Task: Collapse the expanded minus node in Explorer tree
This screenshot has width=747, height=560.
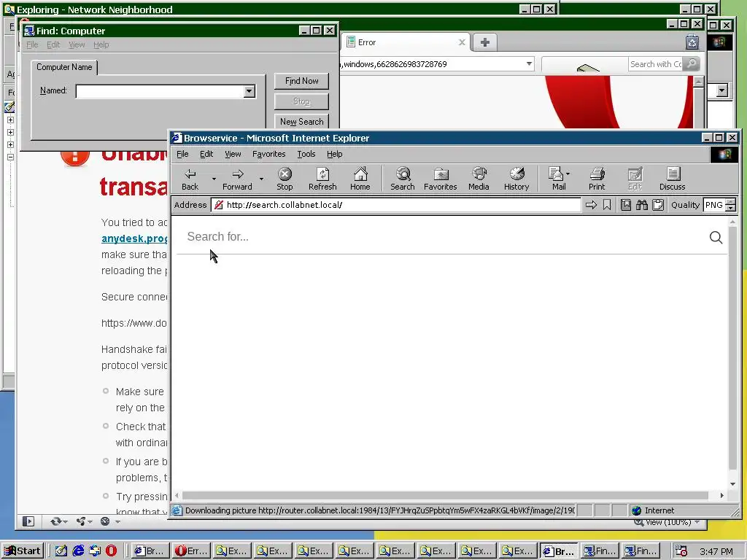Action: [10, 157]
